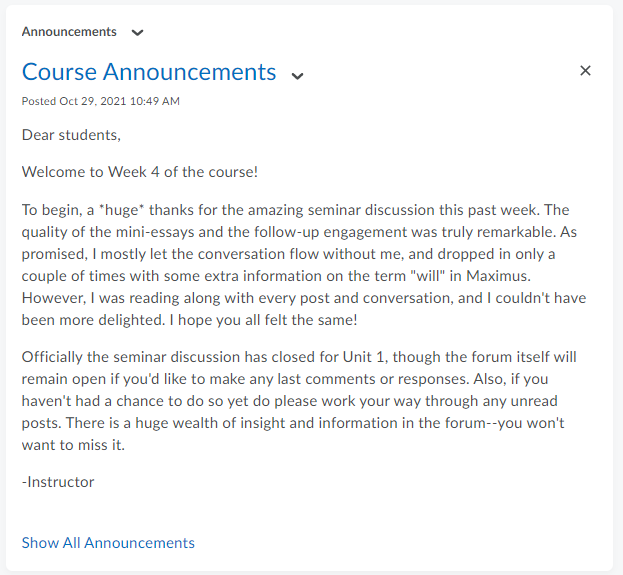623x575 pixels.
Task: Click the Show All Announcements link
Action: pyautogui.click(x=108, y=543)
